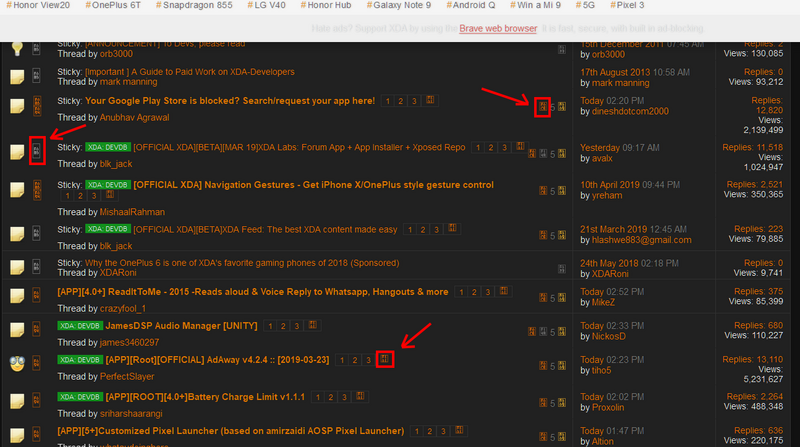Viewport: 800px width, 447px height.
Task: Open the OnePlus 6 gaming phones thread
Action: pos(242,263)
